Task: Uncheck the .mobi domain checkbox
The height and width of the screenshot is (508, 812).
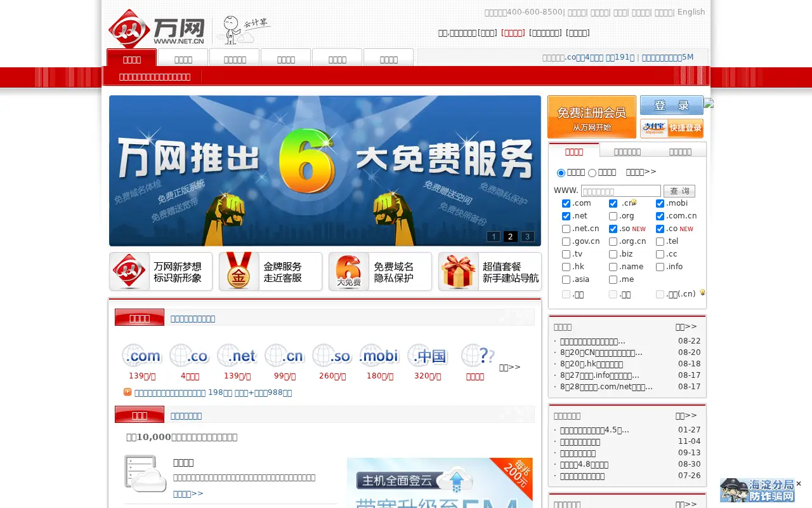Action: (x=660, y=204)
